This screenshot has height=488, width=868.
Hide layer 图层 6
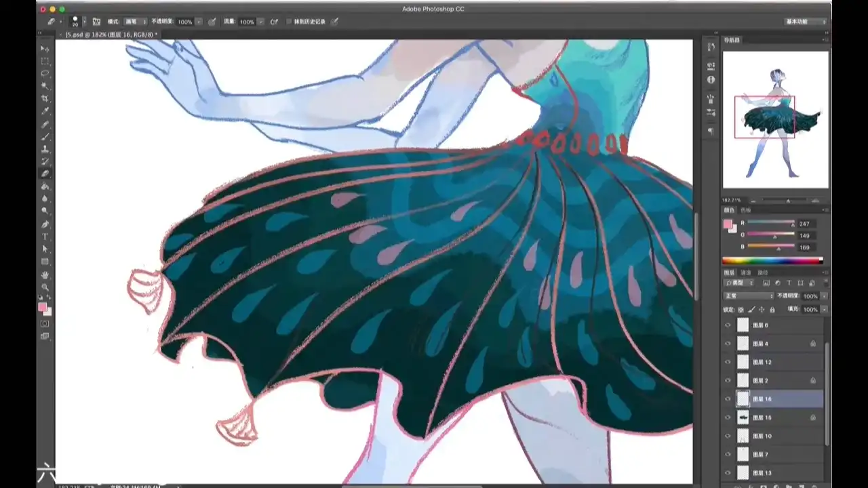point(728,325)
